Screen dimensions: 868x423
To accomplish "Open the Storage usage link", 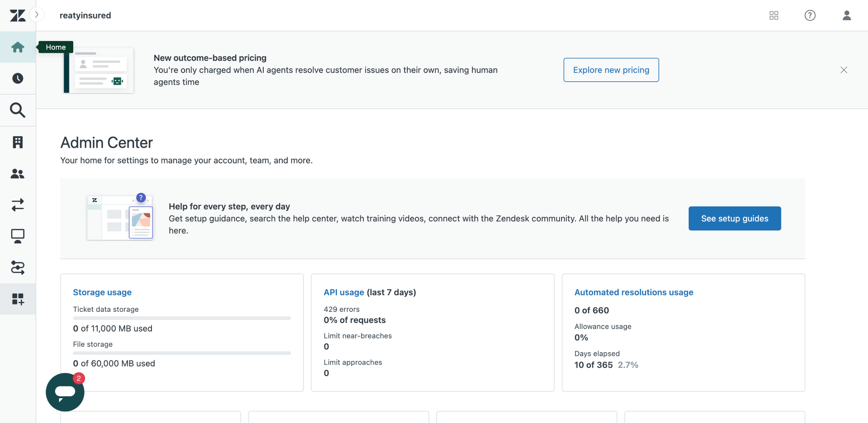I will pyautogui.click(x=102, y=292).
